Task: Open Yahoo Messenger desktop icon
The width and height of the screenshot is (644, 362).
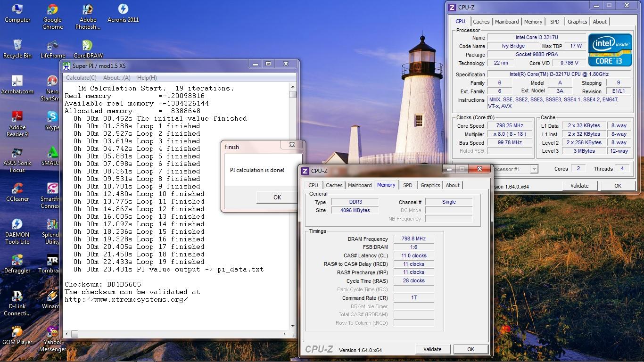Action: 52,339
